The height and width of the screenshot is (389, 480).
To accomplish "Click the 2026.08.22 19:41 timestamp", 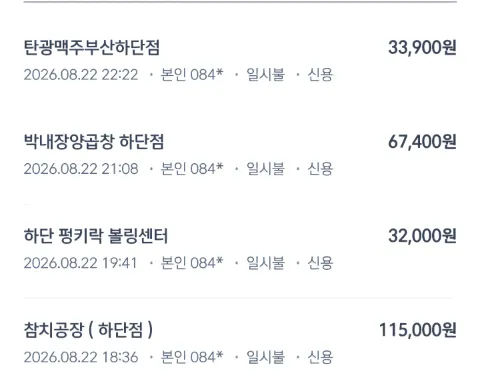I will point(80,263).
